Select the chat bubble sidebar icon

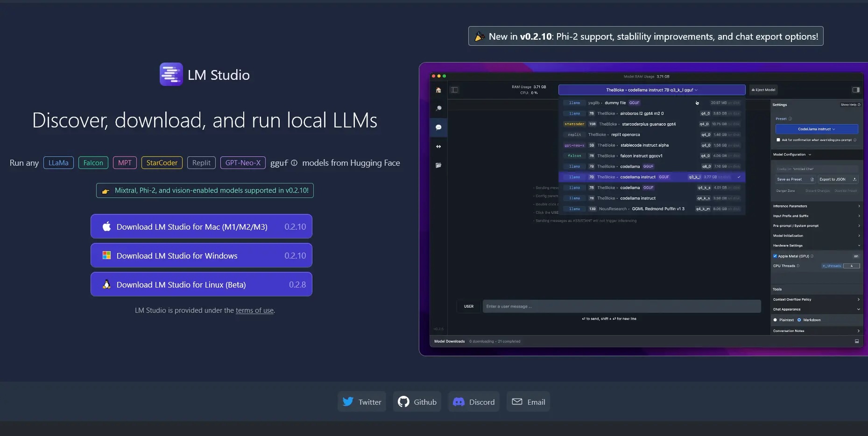pyautogui.click(x=438, y=127)
